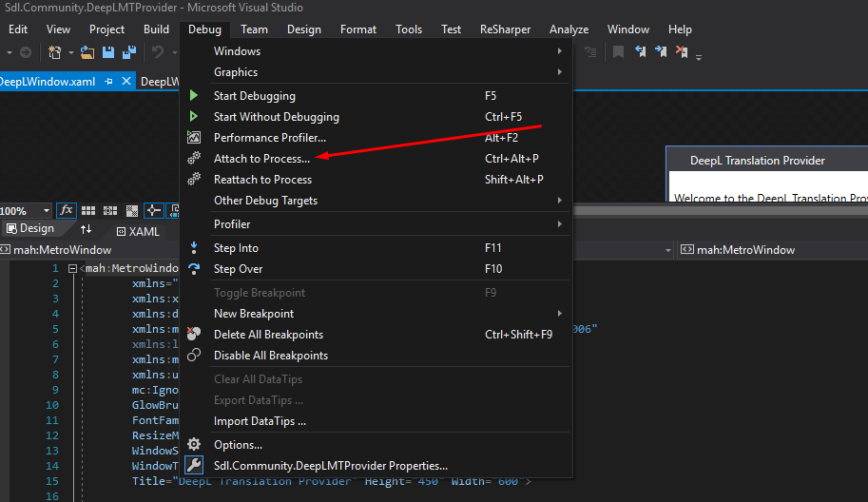Open the ReSharper menu

505,29
